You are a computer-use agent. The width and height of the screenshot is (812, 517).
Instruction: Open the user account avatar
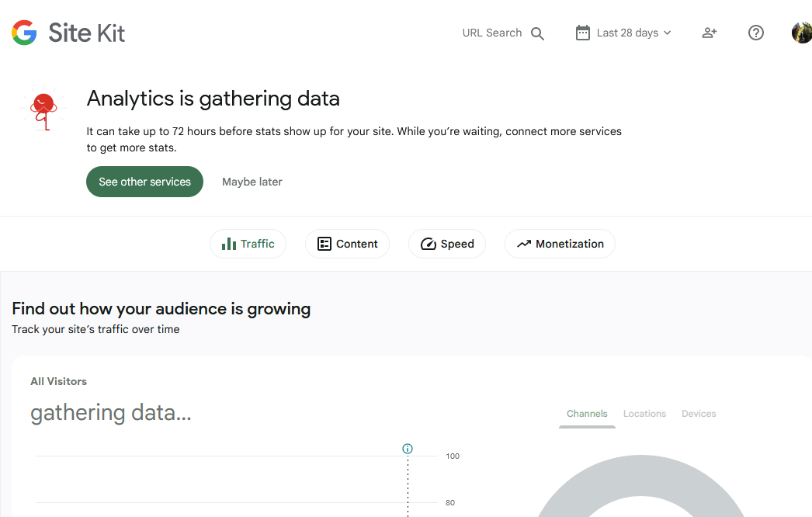point(802,33)
